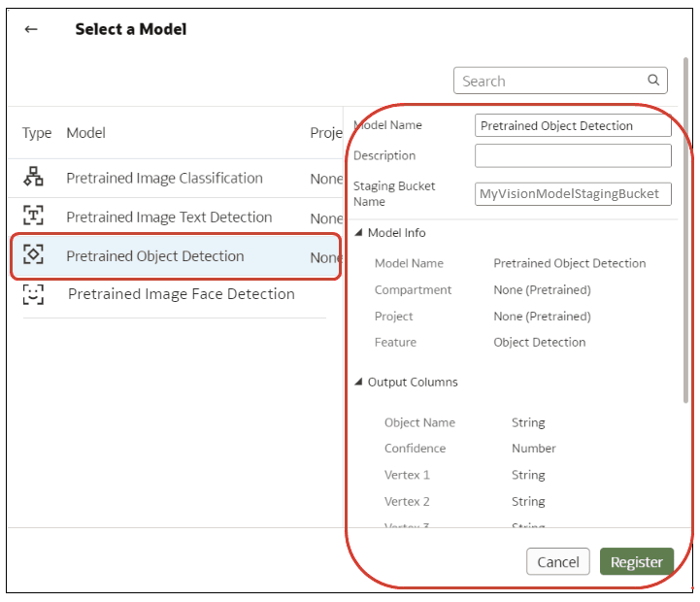Select Pretrained Image Text Detection row
The height and width of the screenshot is (602, 700).
169,217
